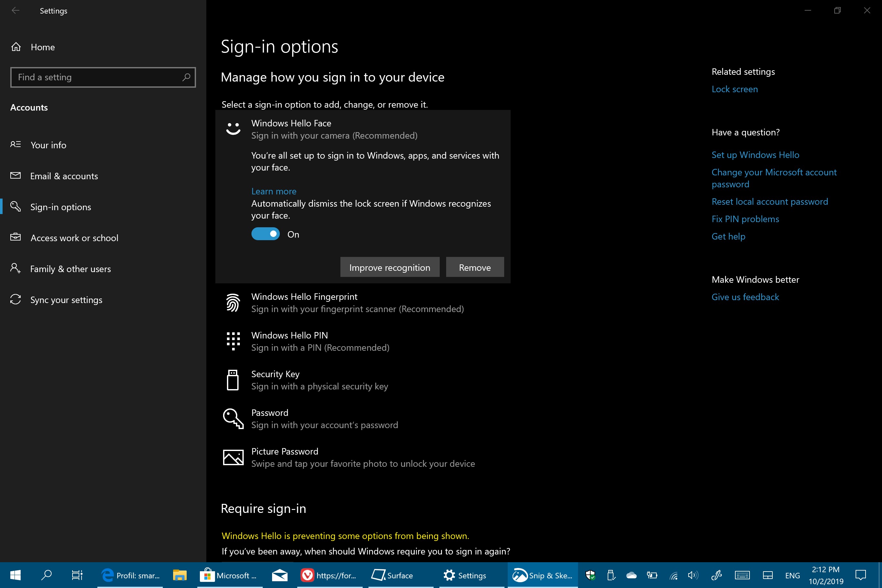882x588 pixels.
Task: Switch to Snip & Sketch taskbar window
Action: [x=543, y=575]
